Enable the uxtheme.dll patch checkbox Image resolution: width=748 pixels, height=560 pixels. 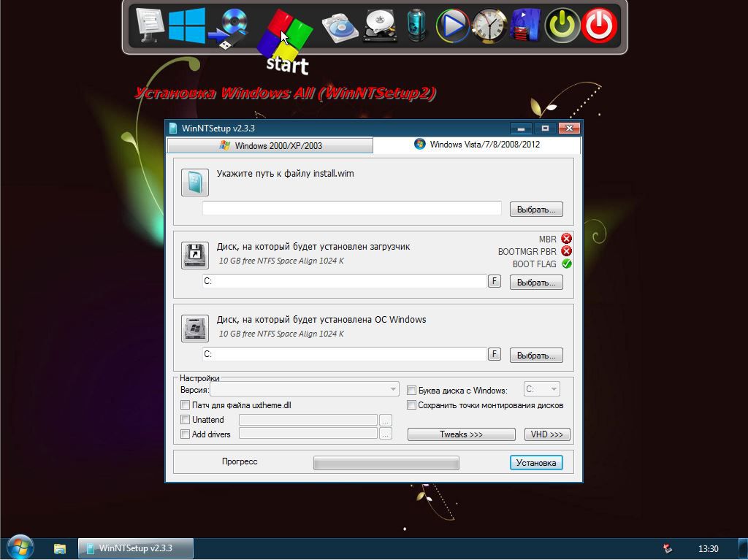click(x=185, y=405)
